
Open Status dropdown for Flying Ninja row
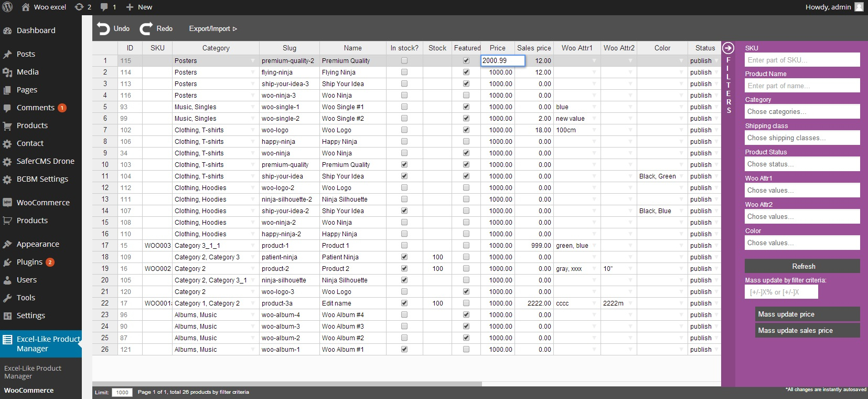pyautogui.click(x=716, y=73)
